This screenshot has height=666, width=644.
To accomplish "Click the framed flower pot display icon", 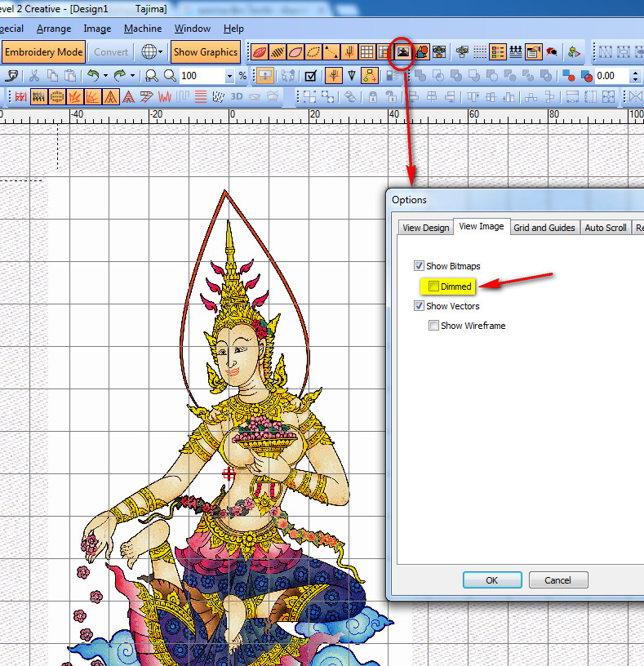I will (x=439, y=52).
